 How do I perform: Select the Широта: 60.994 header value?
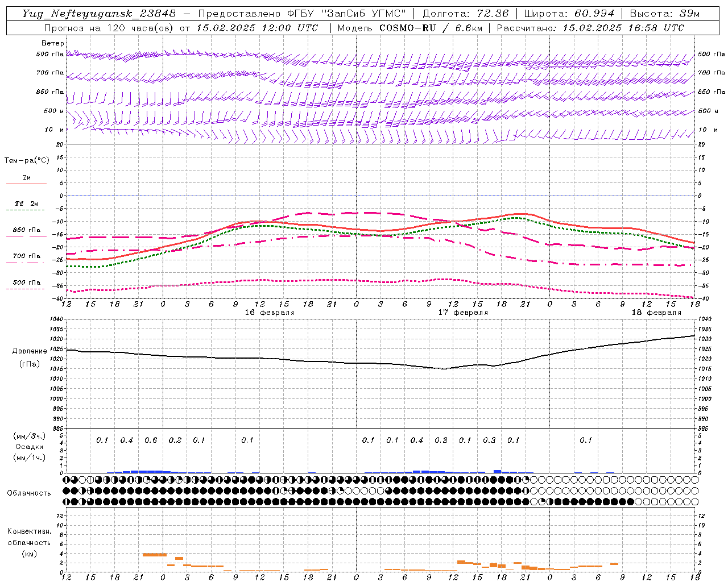click(569, 13)
